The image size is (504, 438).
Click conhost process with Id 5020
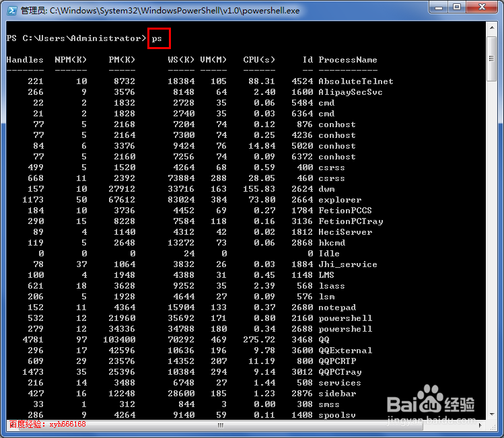(x=337, y=146)
